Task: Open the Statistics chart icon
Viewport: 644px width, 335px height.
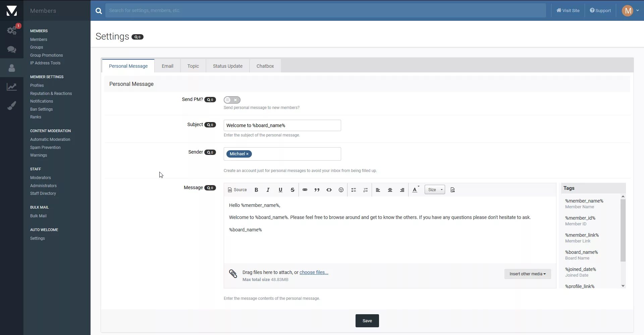Action: click(12, 87)
